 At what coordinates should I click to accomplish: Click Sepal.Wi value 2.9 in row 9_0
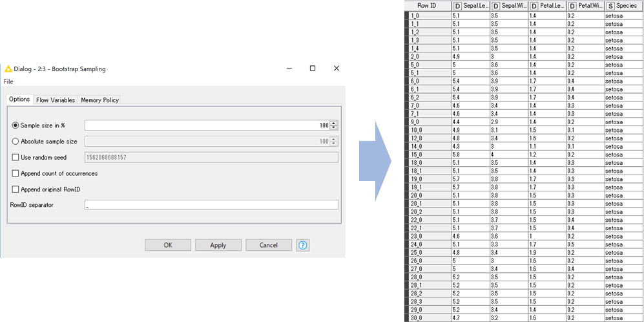[x=508, y=122]
